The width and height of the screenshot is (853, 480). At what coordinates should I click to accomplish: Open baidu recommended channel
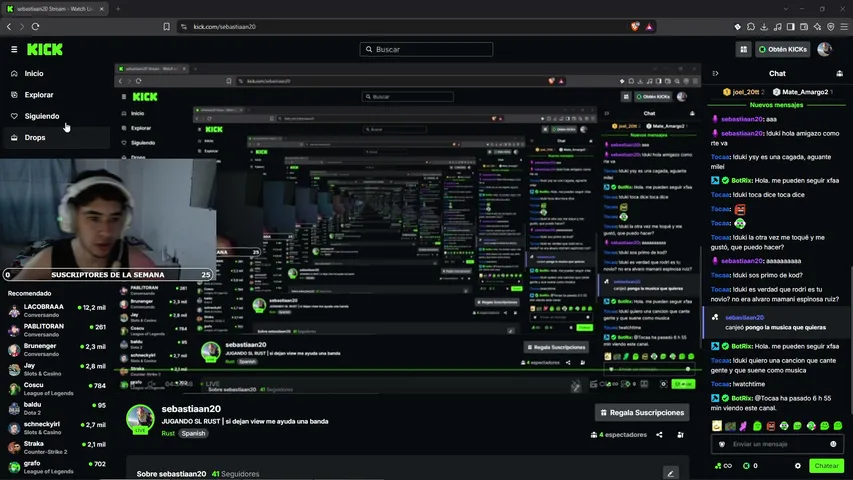click(57, 408)
